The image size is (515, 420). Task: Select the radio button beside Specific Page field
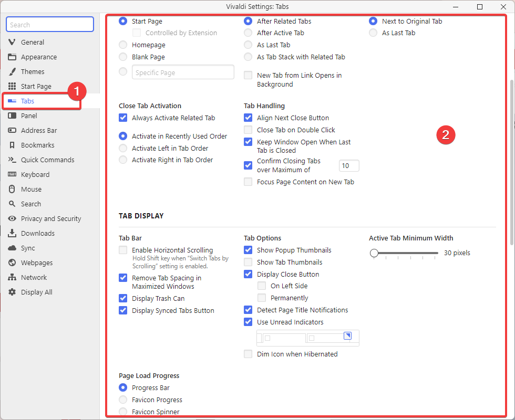click(123, 71)
